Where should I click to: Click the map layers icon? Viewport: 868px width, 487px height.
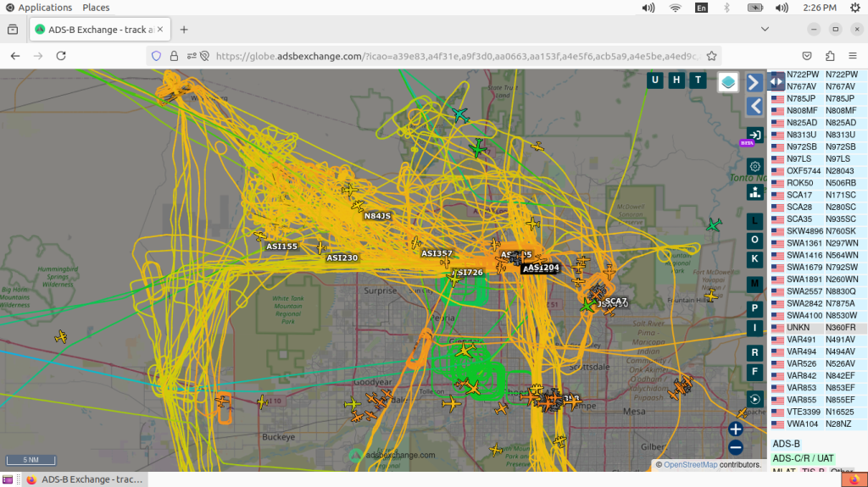coord(728,82)
